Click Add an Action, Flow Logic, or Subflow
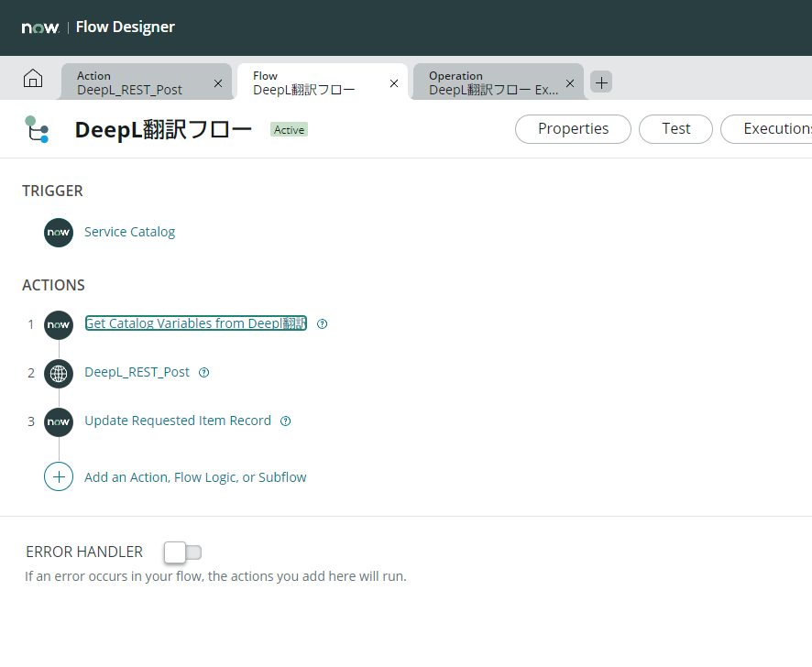The width and height of the screenshot is (812, 667). pos(195,477)
